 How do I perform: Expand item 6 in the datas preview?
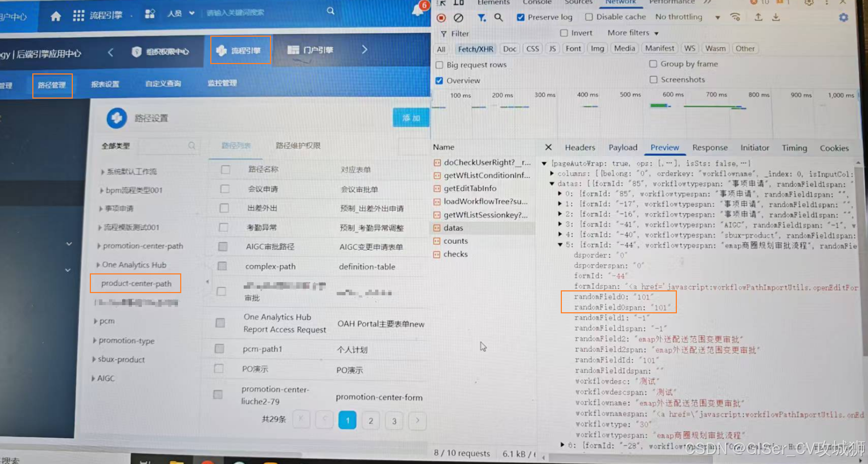[x=562, y=445]
